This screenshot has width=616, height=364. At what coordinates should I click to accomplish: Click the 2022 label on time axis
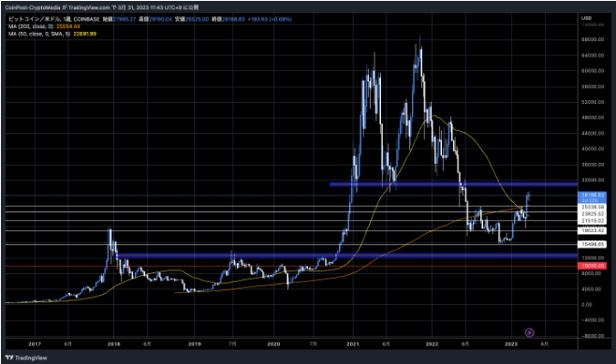coord(432,344)
